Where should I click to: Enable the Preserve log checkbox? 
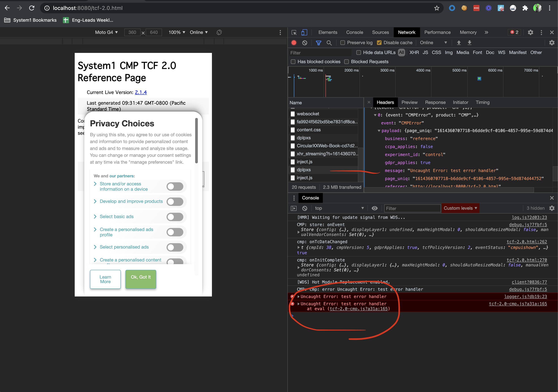[342, 43]
